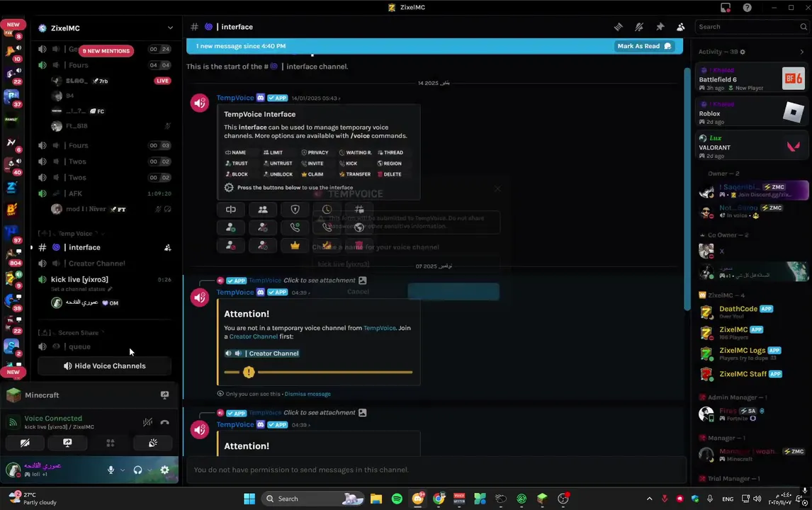
Task: Open pinned messages via pin icon
Action: [x=660, y=27]
